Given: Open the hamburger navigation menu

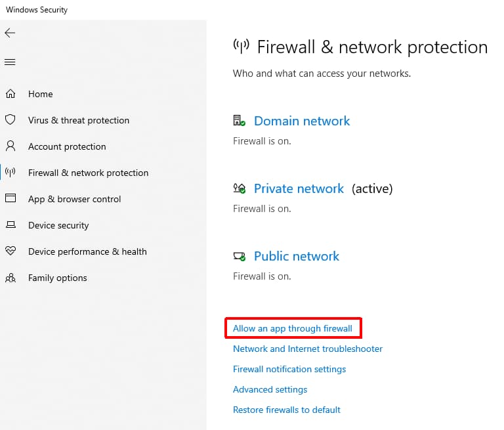Looking at the screenshot, I should [10, 62].
